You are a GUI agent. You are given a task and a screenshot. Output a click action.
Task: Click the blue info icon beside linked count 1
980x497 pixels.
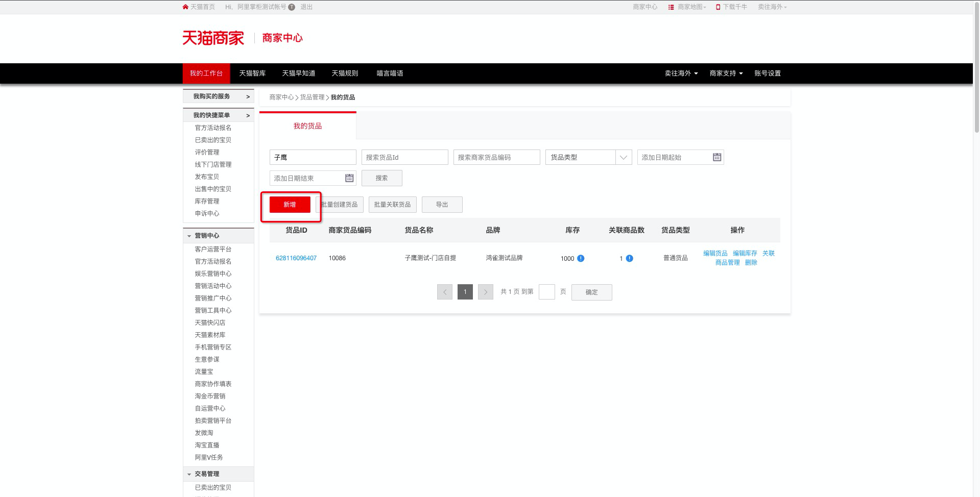coord(630,258)
